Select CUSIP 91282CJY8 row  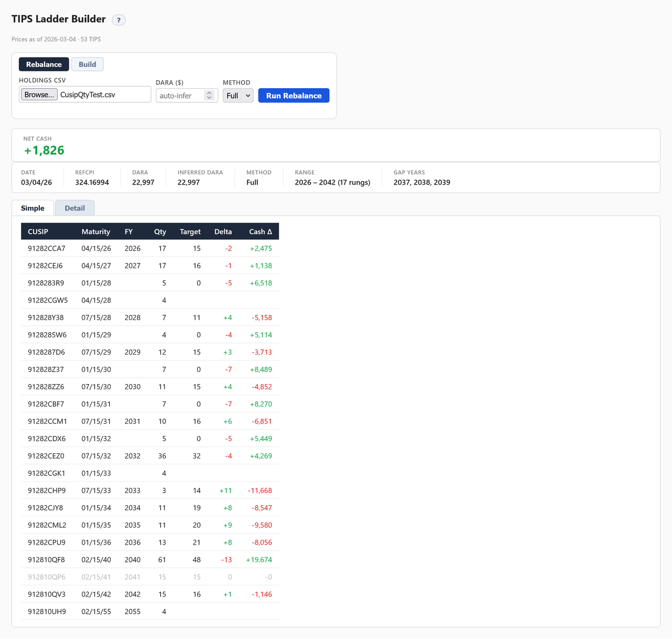tap(150, 508)
